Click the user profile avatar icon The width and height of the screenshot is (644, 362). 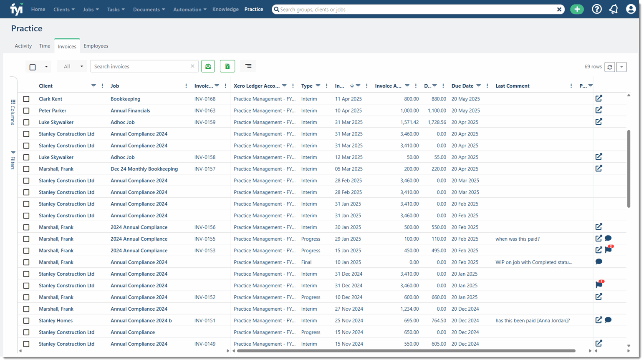tap(631, 9)
